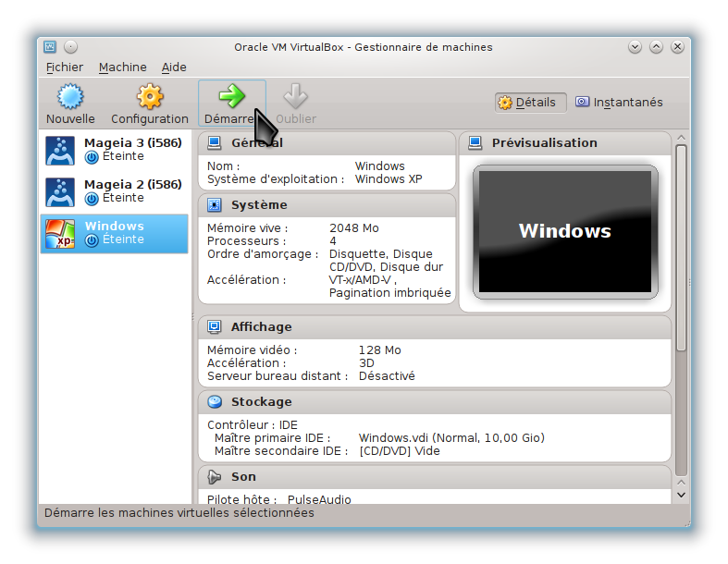This screenshot has width=728, height=564.
Task: Switch to Détails view
Action: (x=531, y=103)
